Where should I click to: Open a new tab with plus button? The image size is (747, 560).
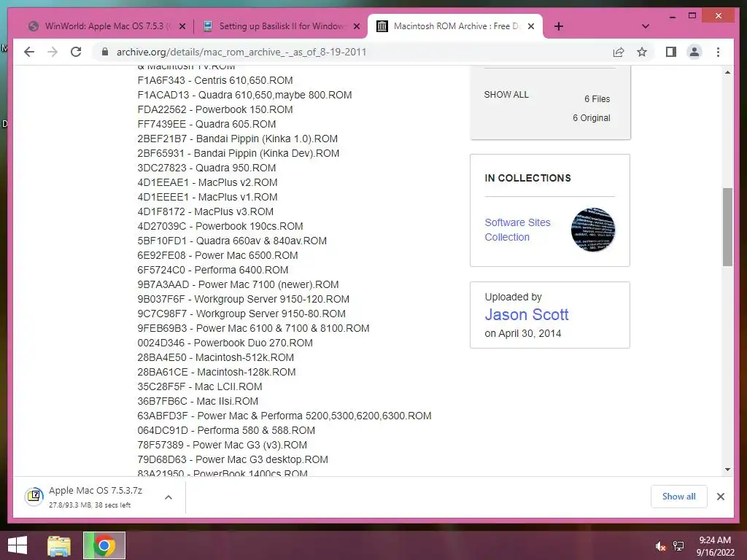click(x=559, y=26)
